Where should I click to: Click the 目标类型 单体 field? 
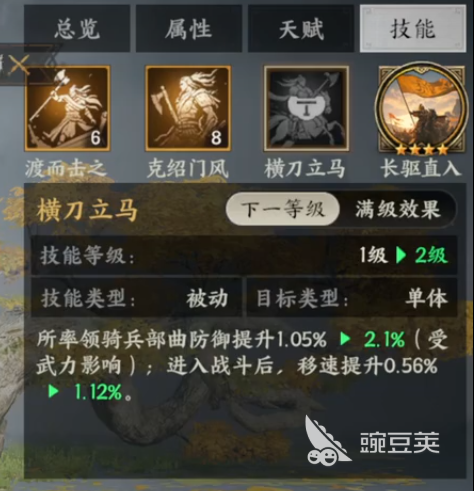(352, 298)
